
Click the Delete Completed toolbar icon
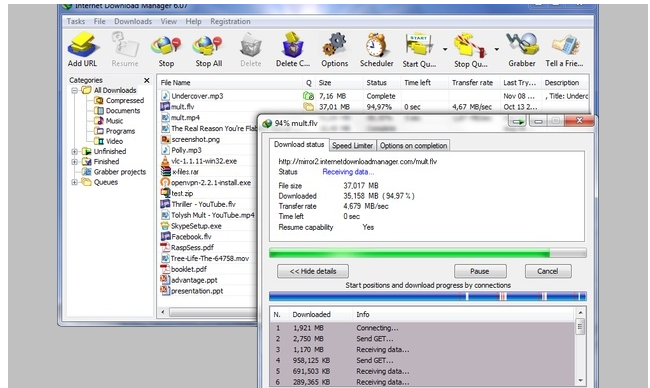tap(293, 45)
